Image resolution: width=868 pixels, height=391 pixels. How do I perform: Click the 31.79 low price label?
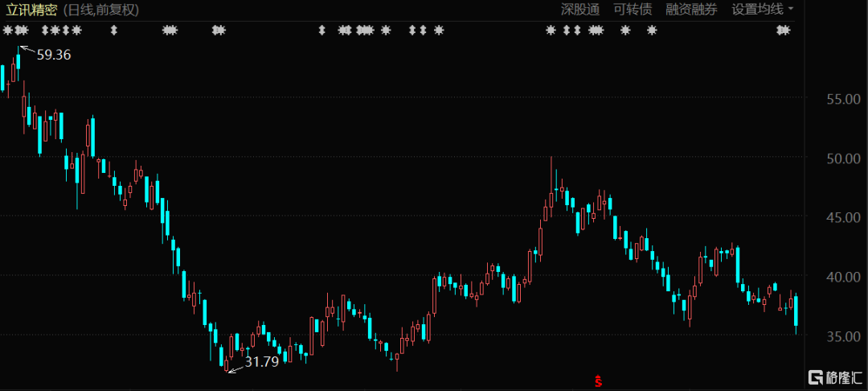(262, 362)
